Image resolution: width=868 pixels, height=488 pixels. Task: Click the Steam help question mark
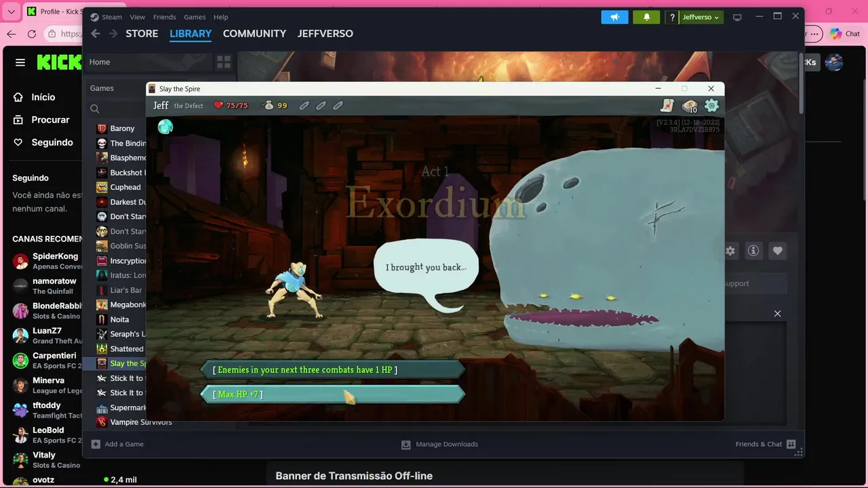coord(672,17)
